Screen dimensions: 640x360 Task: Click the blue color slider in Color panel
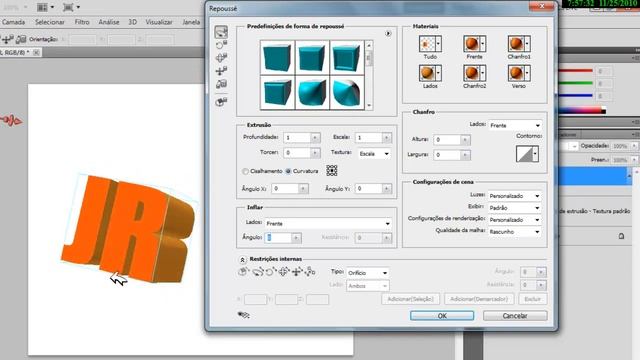click(x=575, y=96)
